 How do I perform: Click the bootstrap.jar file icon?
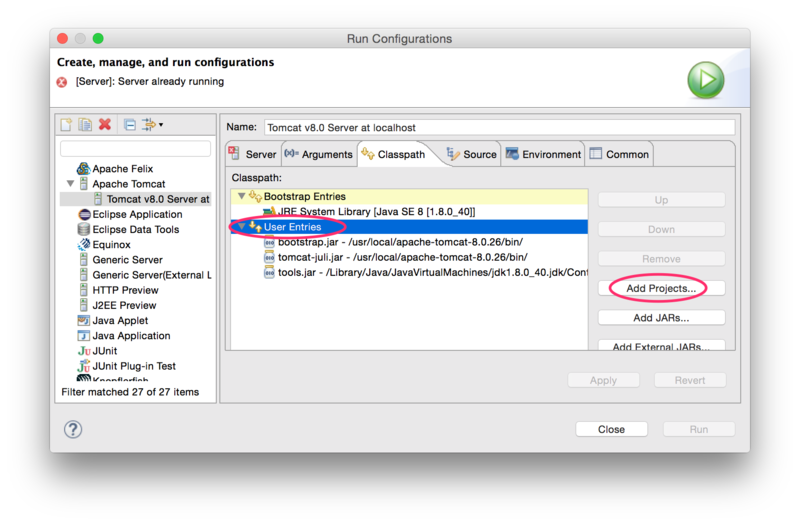click(269, 242)
